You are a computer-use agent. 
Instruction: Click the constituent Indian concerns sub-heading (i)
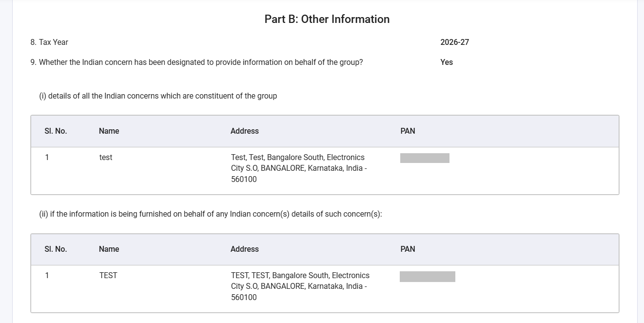158,96
